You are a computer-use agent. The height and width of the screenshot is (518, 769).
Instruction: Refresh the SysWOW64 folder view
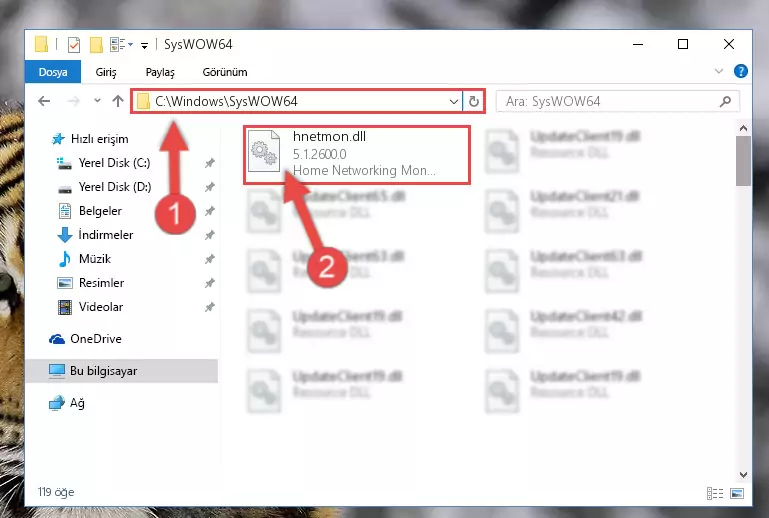474,102
